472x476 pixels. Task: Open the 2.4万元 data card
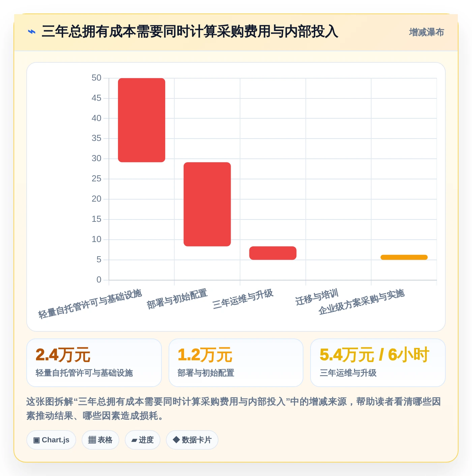click(94, 363)
